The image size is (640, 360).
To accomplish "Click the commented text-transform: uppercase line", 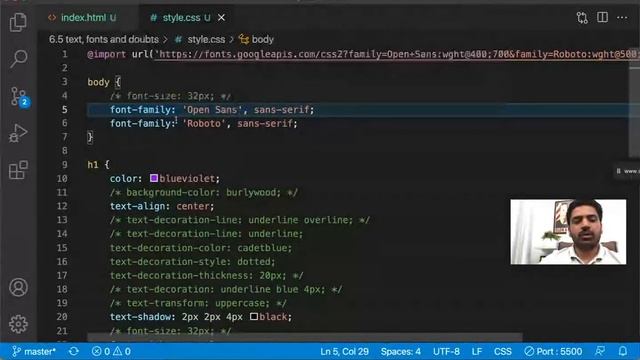I will 198,303.
